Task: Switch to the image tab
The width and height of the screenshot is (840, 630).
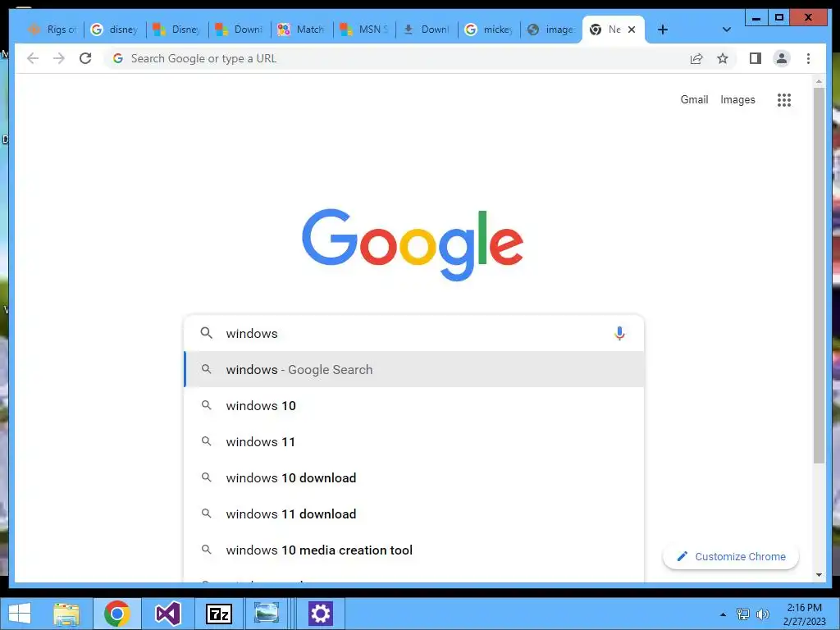Action: click(550, 30)
